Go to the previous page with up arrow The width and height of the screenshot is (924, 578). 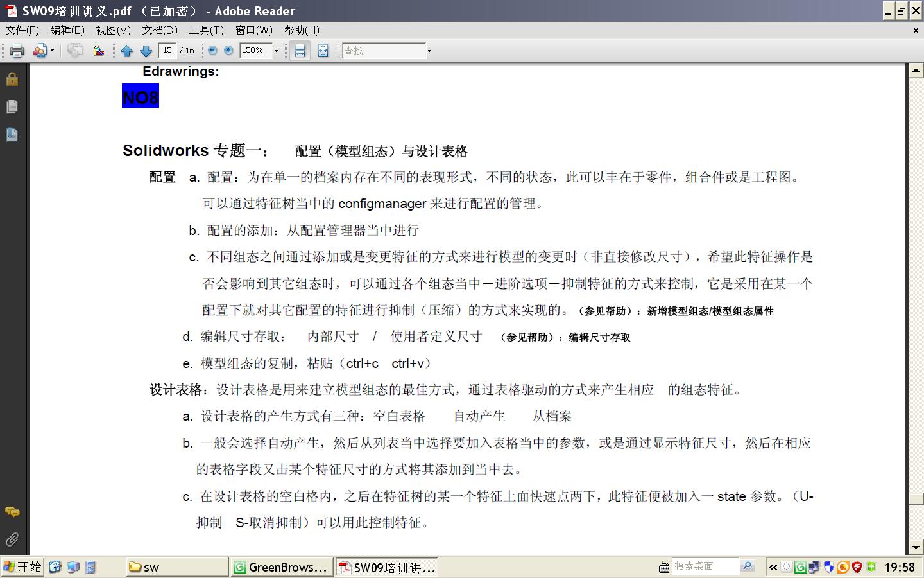(127, 51)
